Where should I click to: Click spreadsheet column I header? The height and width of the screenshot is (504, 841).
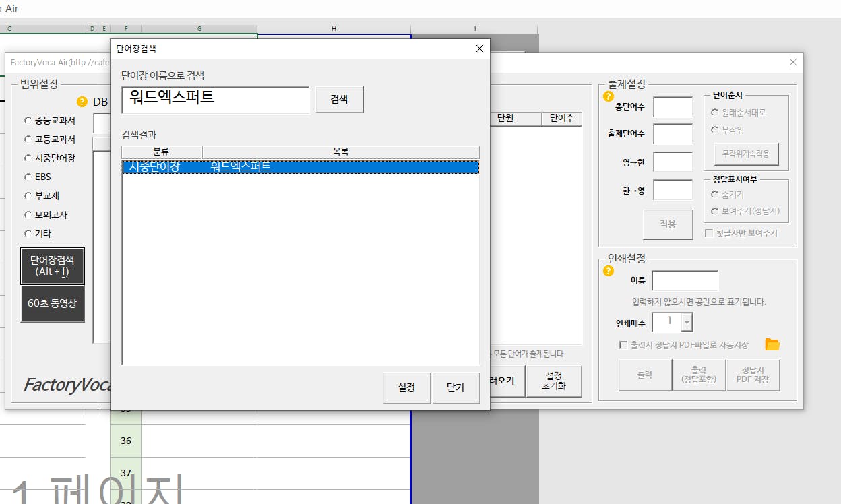tap(474, 29)
